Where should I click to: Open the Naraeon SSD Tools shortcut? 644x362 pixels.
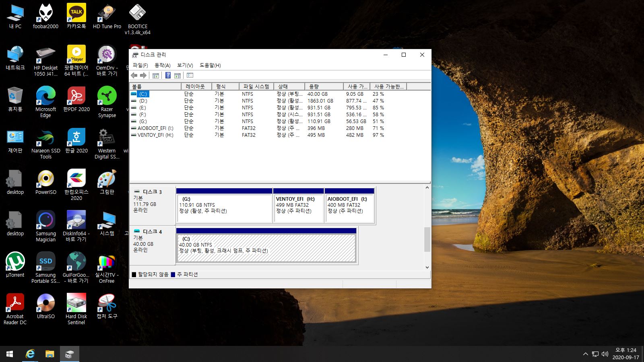(45, 144)
